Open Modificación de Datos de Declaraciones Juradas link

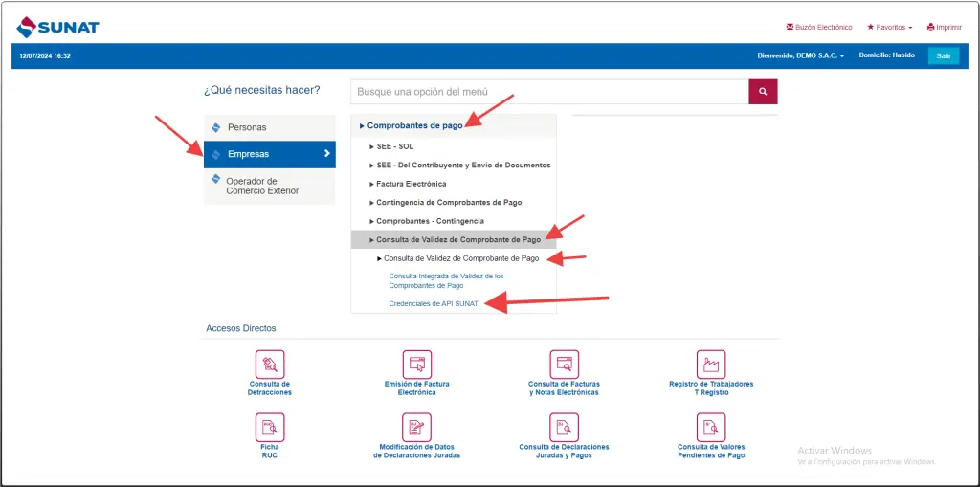417,452
